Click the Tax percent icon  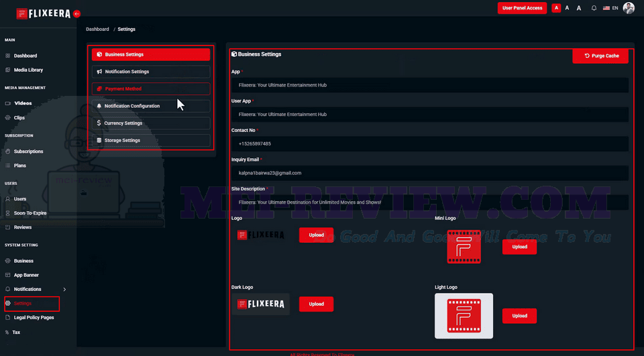7,333
